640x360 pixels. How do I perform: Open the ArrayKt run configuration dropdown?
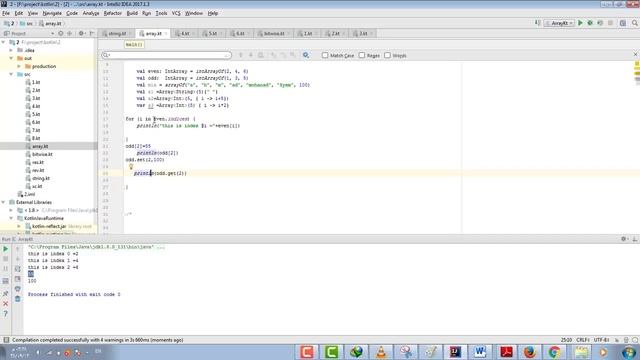point(560,23)
